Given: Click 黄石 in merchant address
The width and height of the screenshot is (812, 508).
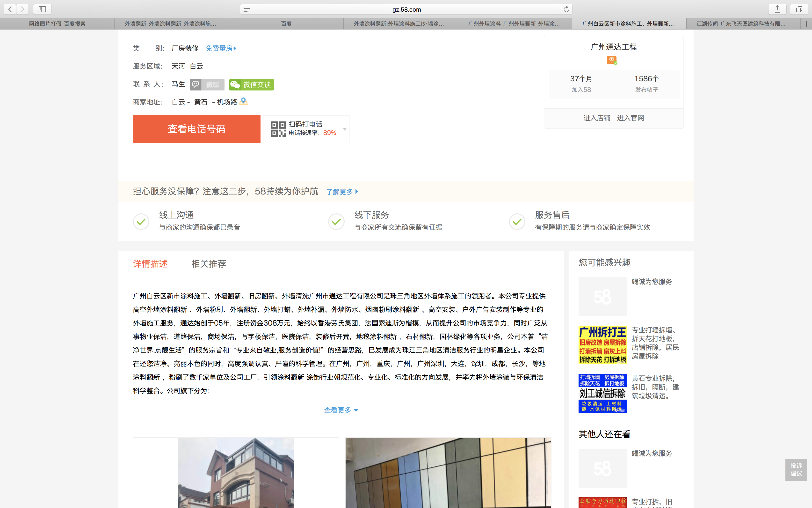Looking at the screenshot, I should tap(201, 102).
